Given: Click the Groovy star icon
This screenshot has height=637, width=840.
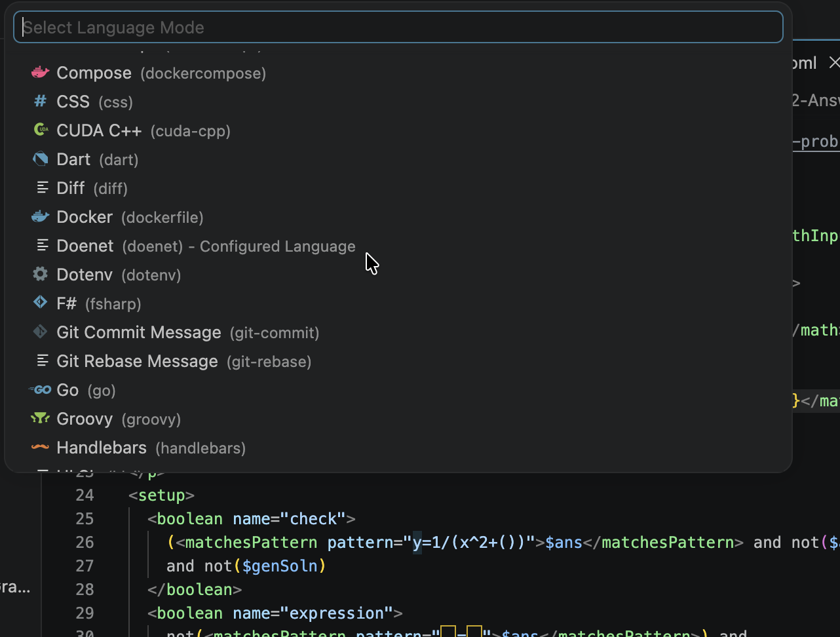Looking at the screenshot, I should click(x=41, y=419).
